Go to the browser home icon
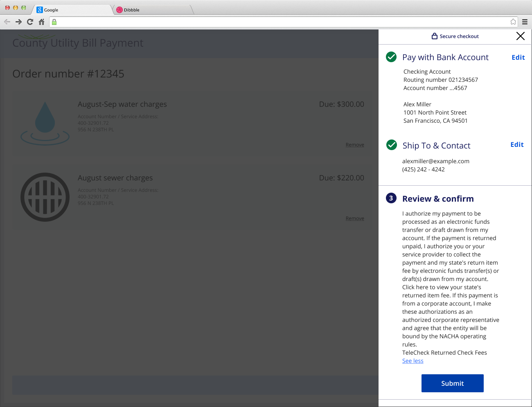 pos(41,22)
